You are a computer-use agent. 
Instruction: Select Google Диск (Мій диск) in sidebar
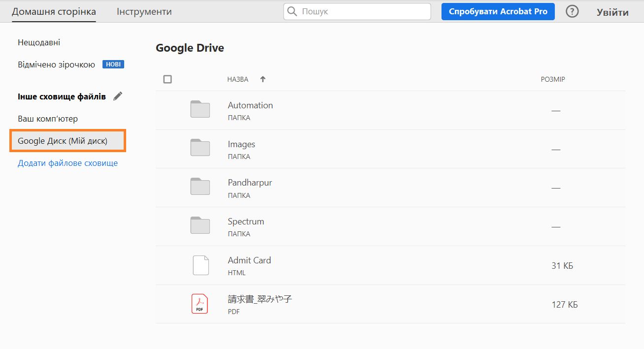[x=63, y=141]
